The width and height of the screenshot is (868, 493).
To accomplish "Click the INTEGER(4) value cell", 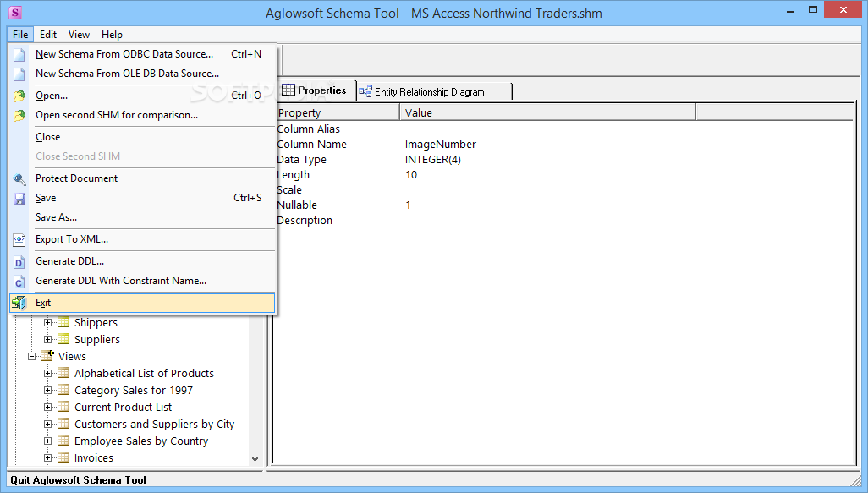I will click(433, 160).
